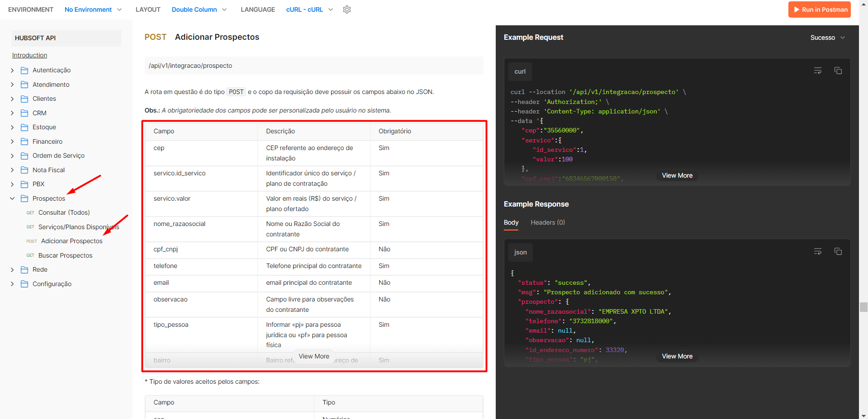Image resolution: width=868 pixels, height=419 pixels.
Task: Click the Nota Fiscal folder label
Action: [48, 170]
